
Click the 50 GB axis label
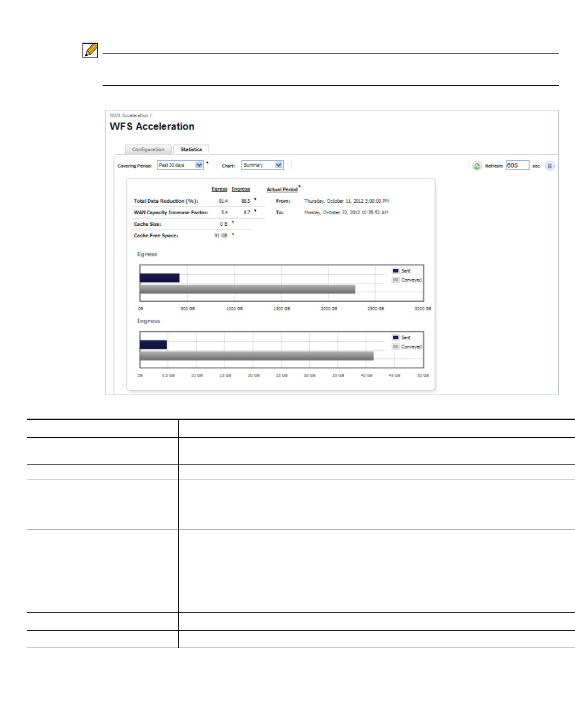coord(423,375)
